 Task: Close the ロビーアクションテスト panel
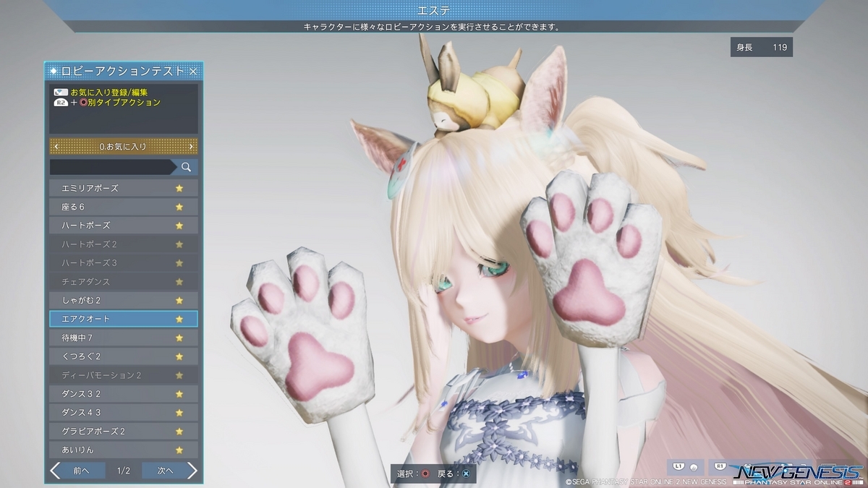pyautogui.click(x=193, y=71)
